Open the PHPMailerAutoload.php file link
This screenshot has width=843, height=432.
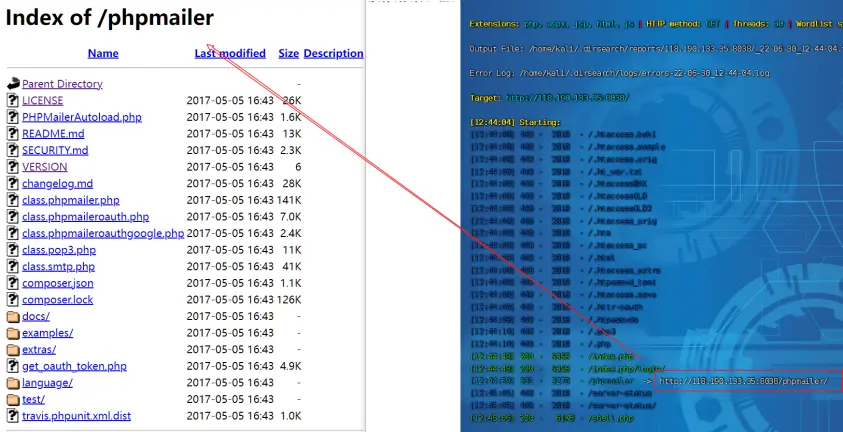(82, 117)
